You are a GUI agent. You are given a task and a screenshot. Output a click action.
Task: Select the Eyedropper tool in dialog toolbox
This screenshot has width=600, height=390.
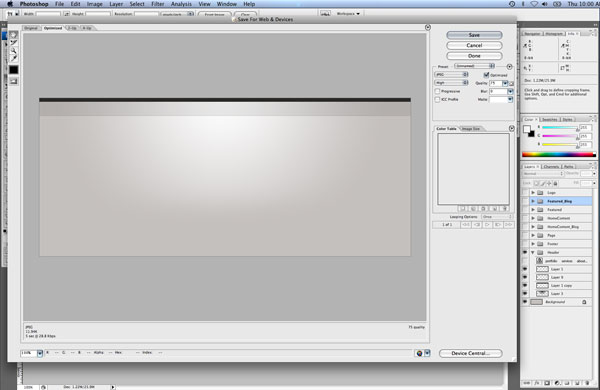pyautogui.click(x=13, y=58)
